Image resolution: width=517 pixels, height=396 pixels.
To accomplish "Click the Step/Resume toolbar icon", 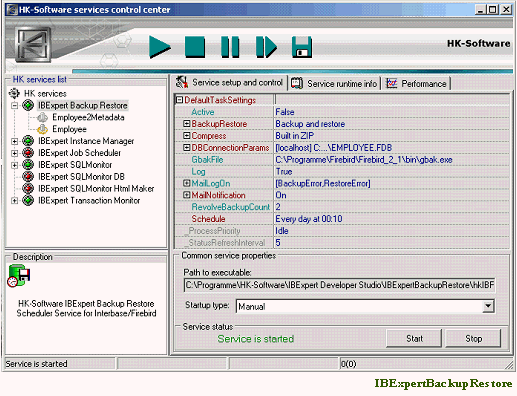I will 266,47.
